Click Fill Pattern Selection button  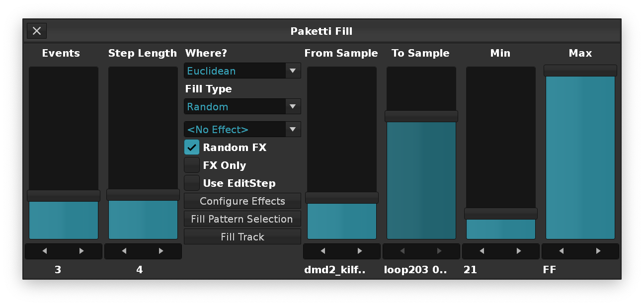242,219
